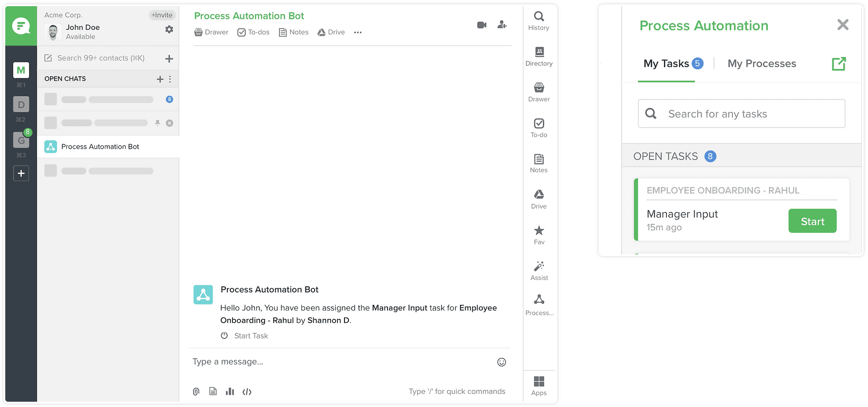Click the Start Task link in message
This screenshot has width=868, height=407.
(x=251, y=336)
